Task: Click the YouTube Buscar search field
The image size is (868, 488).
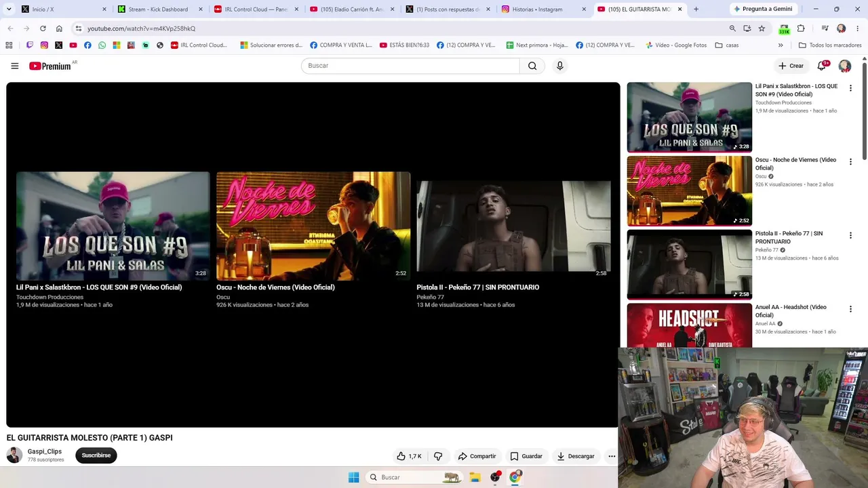Action: click(x=410, y=66)
